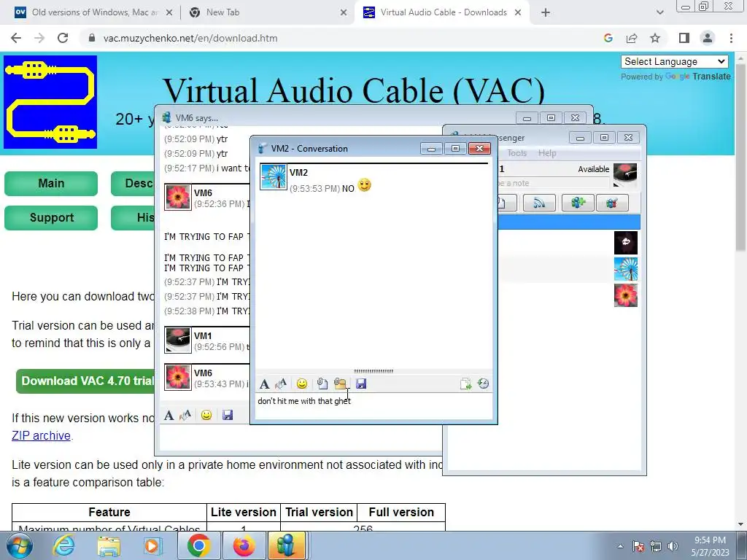Select red flower avatar contact in Messenger
Viewport: 747px width, 560px height.
click(x=625, y=295)
